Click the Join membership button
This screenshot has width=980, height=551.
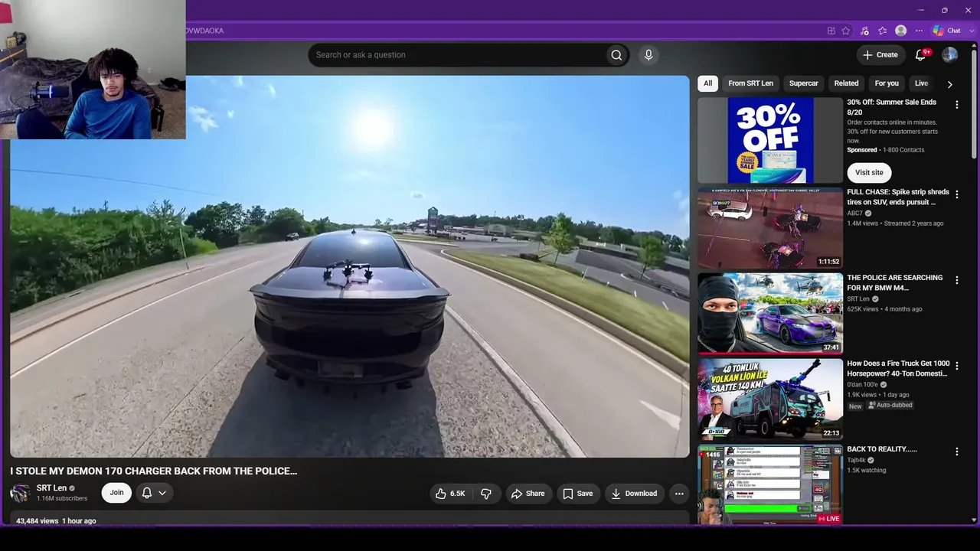point(116,493)
